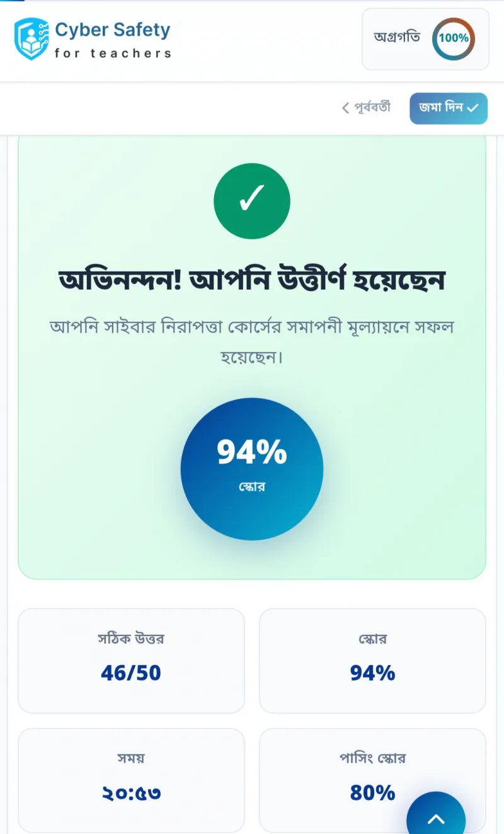Click the Cyber Safety shield logo icon
The image size is (504, 834).
click(x=31, y=39)
